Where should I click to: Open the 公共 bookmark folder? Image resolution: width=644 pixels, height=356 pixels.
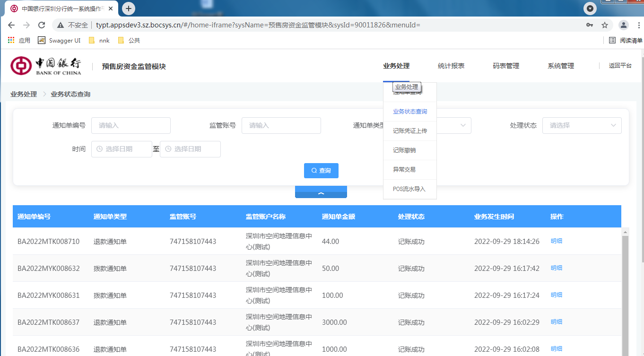pos(129,40)
